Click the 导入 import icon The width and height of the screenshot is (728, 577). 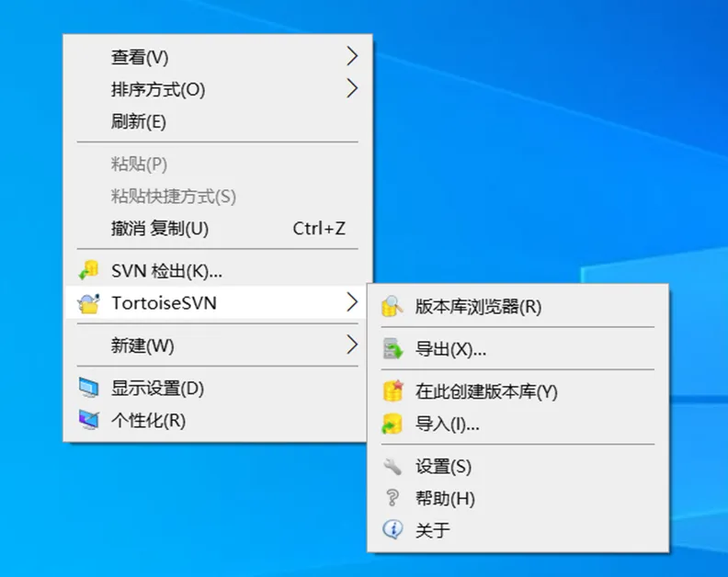point(392,424)
